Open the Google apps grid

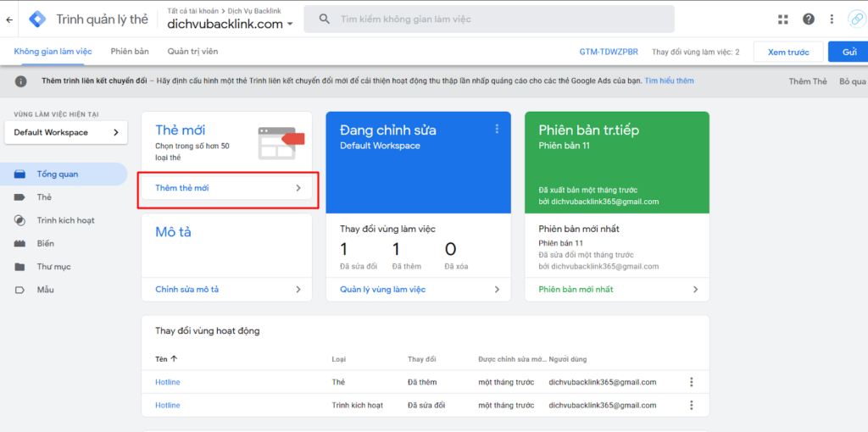[782, 19]
